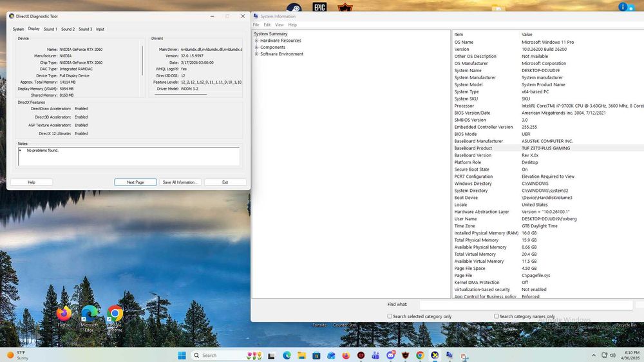Open the File menu in System Information
Screen dimensions: 644x362
coord(256,24)
